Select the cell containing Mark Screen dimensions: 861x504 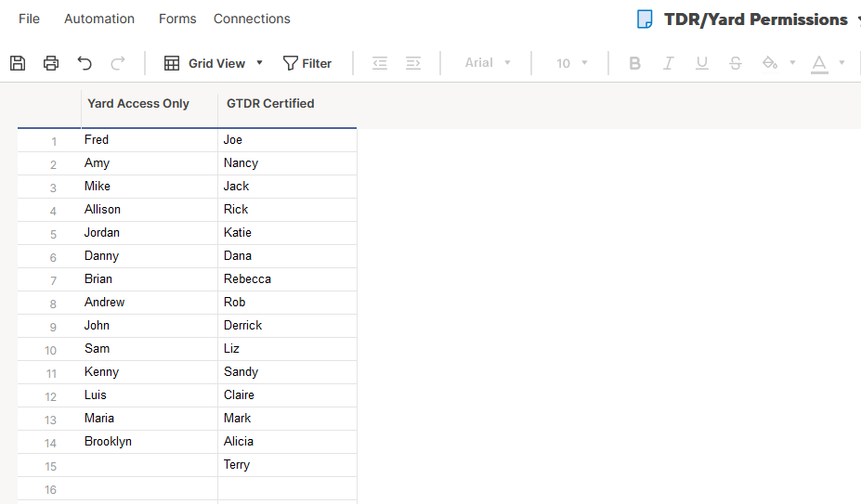287,419
